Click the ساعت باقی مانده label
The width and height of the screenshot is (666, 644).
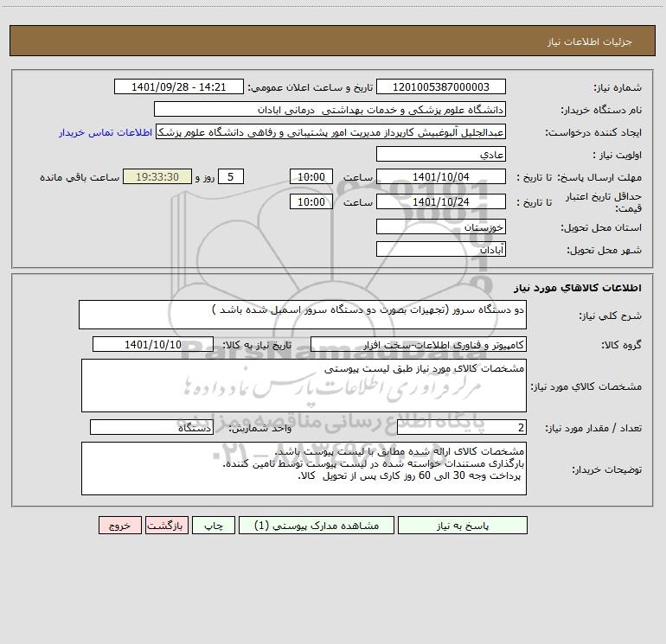pos(80,177)
